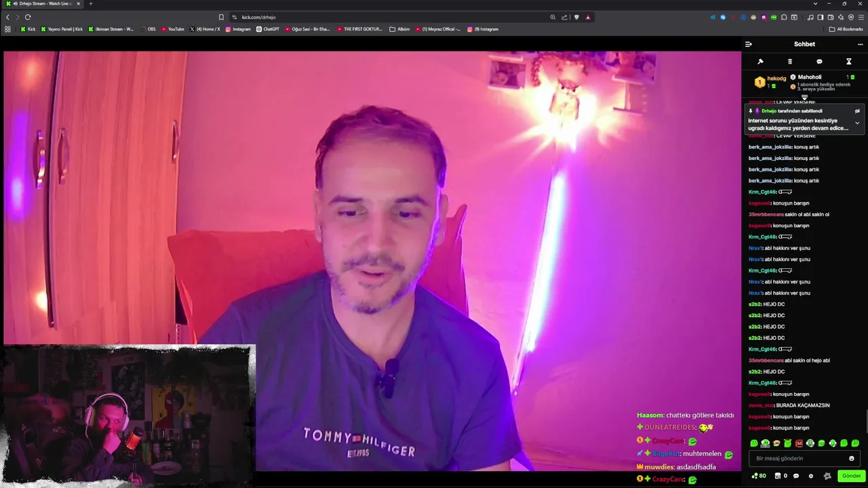
Task: Bookmark this page icon in address bar
Action: click(221, 17)
